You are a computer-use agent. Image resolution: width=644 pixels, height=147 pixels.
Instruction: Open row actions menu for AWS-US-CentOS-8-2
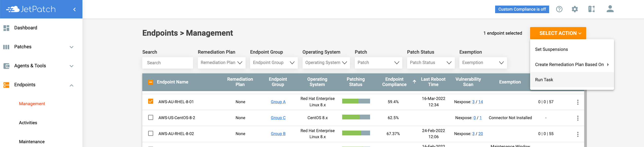[578, 118]
